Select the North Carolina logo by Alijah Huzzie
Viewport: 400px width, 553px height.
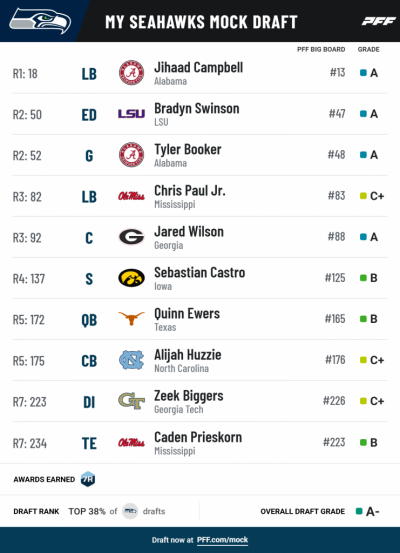131,360
